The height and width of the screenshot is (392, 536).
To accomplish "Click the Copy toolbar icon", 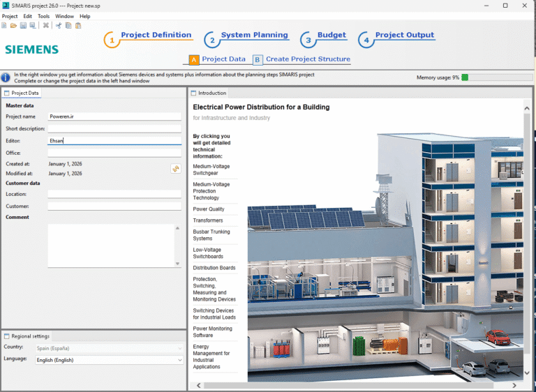I will pos(68,26).
